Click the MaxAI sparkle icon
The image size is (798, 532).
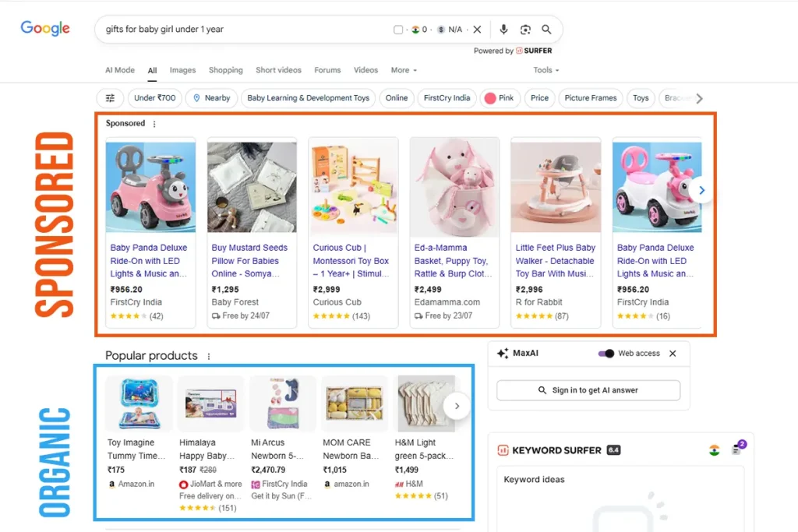(503, 353)
